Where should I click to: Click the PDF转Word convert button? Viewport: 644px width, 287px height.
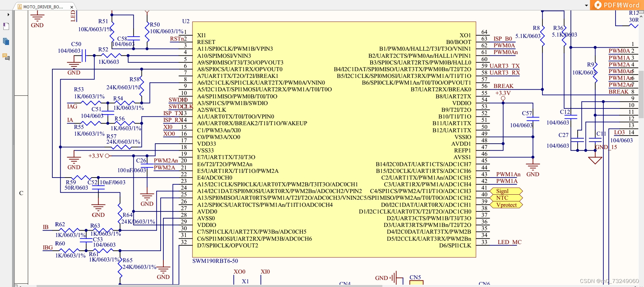[x=617, y=5]
